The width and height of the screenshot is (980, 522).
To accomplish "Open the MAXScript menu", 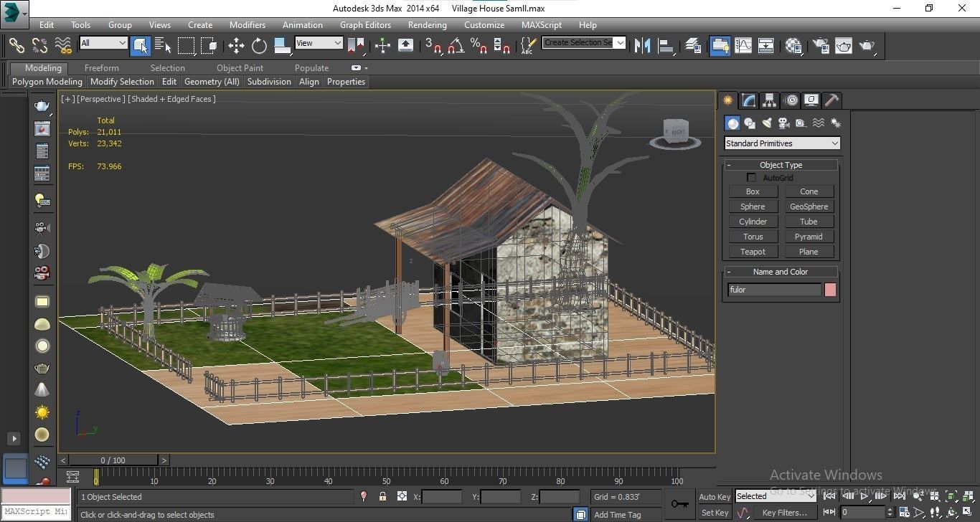I will pyautogui.click(x=542, y=24).
